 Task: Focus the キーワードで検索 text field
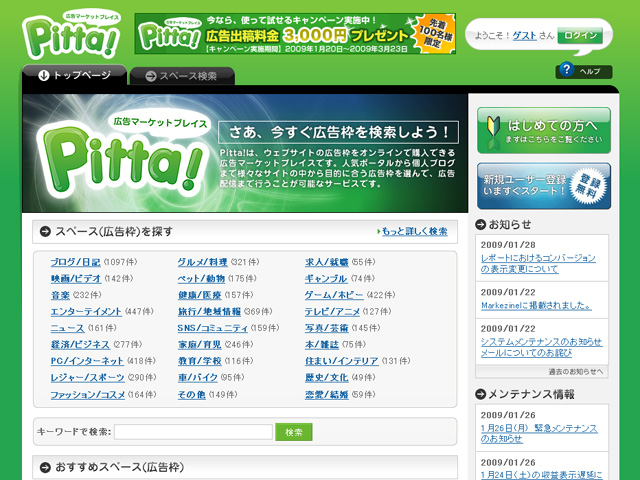coord(193,432)
